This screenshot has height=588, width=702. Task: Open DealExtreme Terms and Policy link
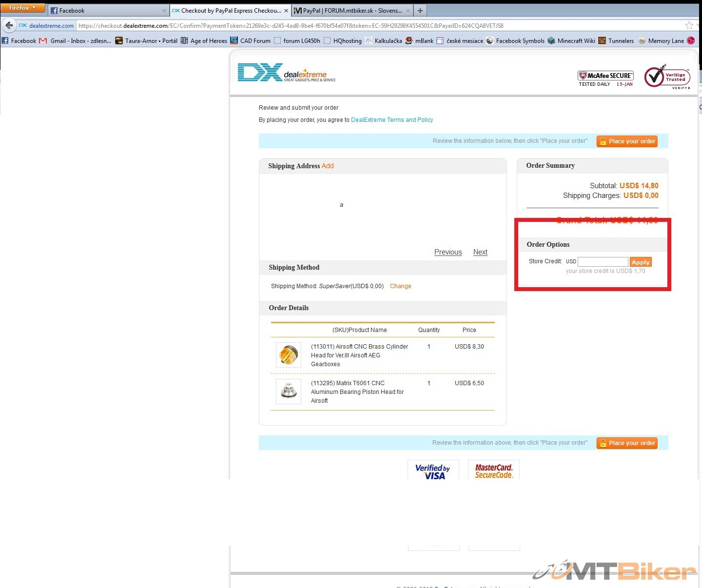[391, 120]
